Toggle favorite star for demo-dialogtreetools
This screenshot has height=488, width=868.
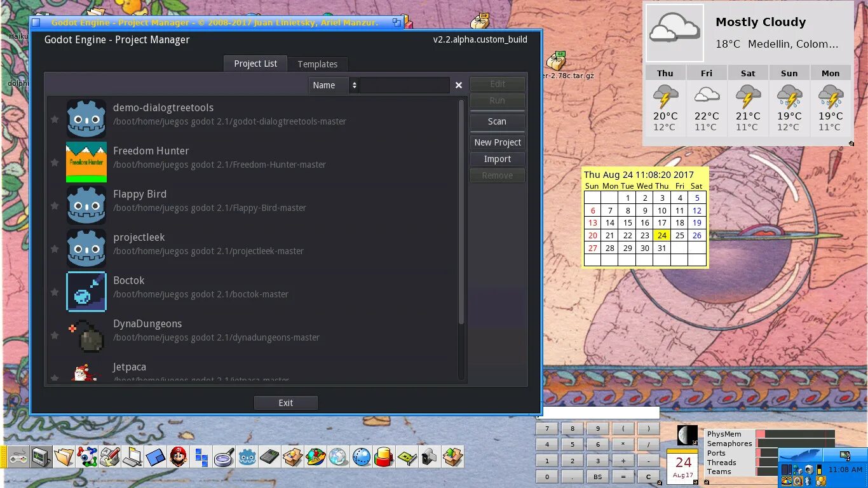(55, 119)
